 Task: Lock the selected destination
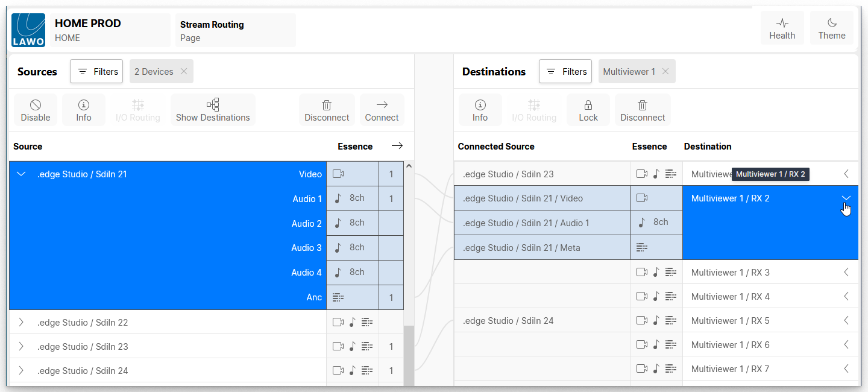[588, 110]
